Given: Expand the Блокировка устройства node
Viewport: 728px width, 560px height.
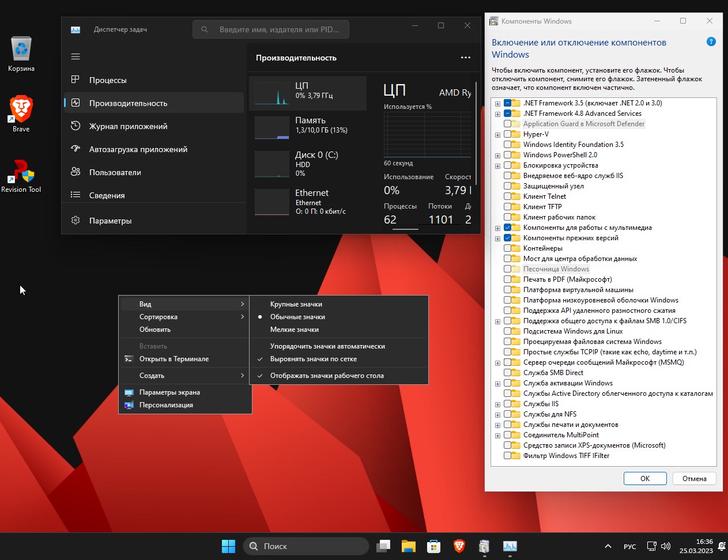Looking at the screenshot, I should [497, 166].
